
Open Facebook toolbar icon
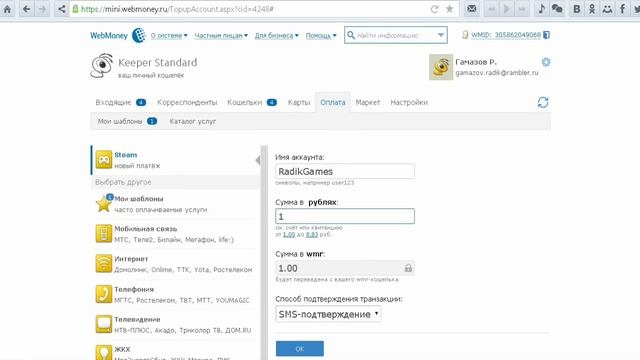pyautogui.click(x=622, y=9)
